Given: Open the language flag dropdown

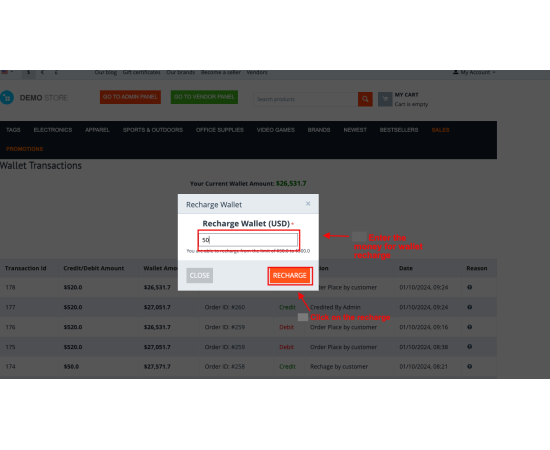Looking at the screenshot, I should click(x=7, y=72).
